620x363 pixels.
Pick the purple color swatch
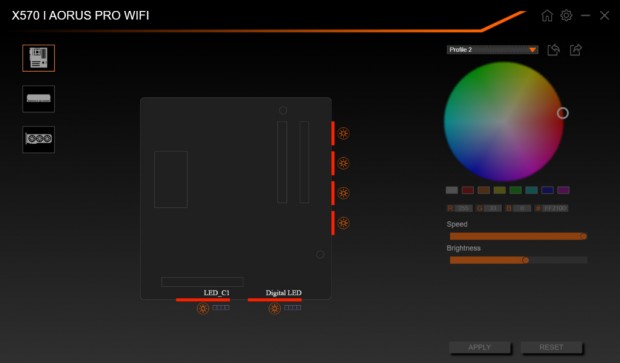pos(563,190)
